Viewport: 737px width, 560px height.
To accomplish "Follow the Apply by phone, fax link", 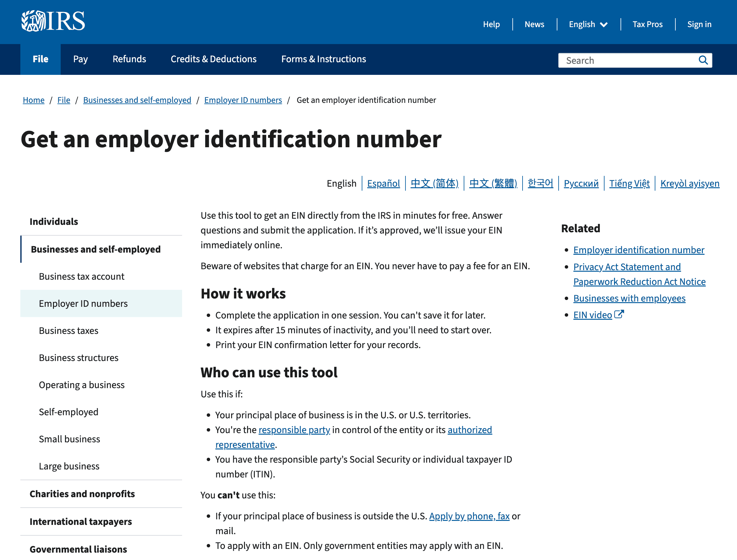I will 469,516.
